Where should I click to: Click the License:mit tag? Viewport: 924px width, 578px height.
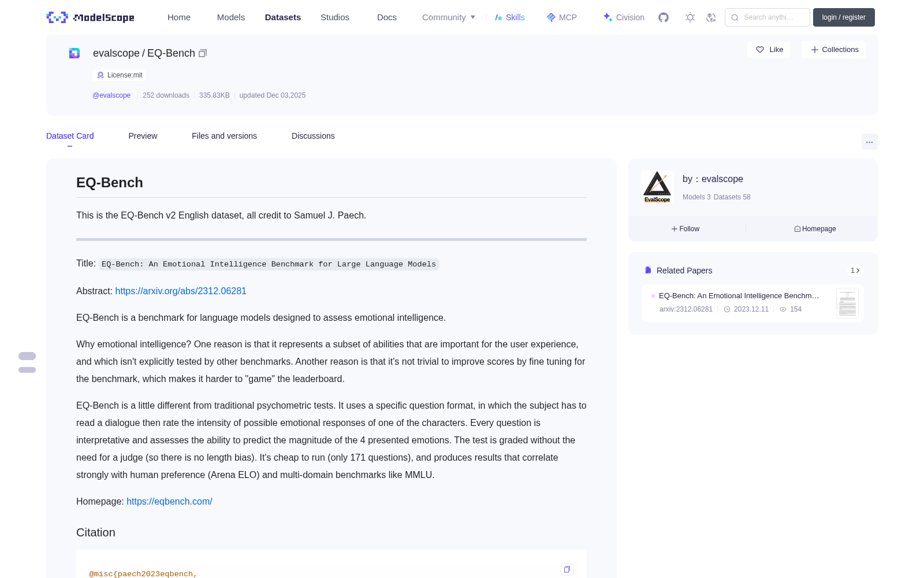(120, 75)
